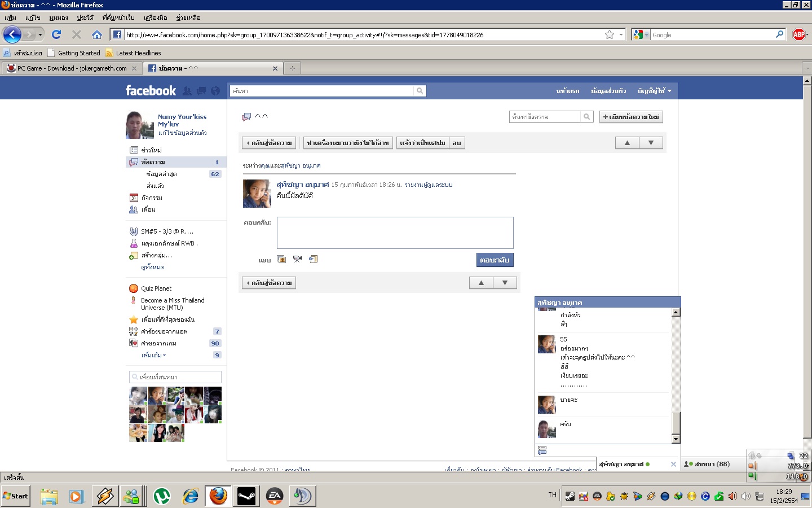
Task: Open the Steam icon in the taskbar
Action: [246, 497]
